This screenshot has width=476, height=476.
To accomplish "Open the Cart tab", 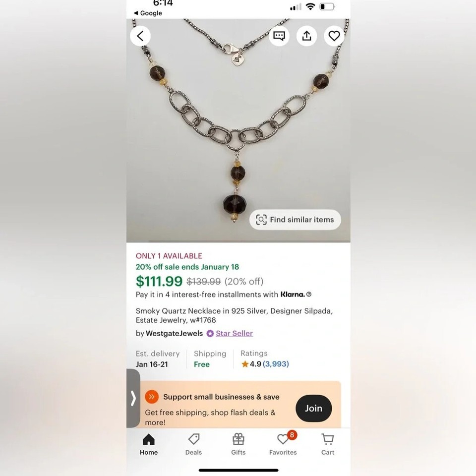I will [x=328, y=444].
